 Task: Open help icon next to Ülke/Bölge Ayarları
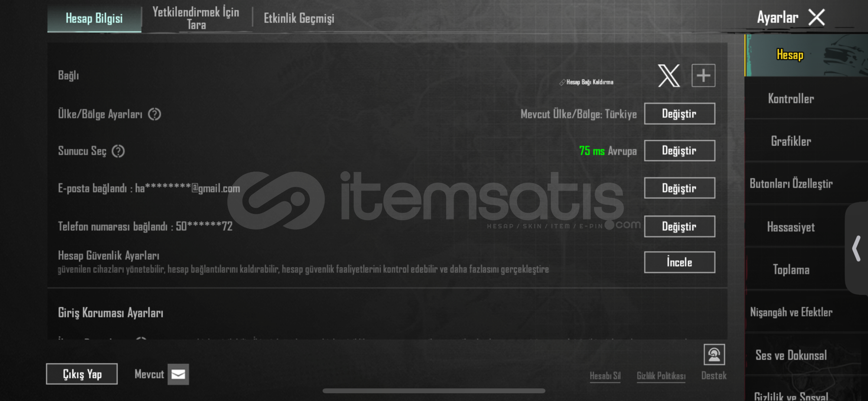(x=155, y=114)
